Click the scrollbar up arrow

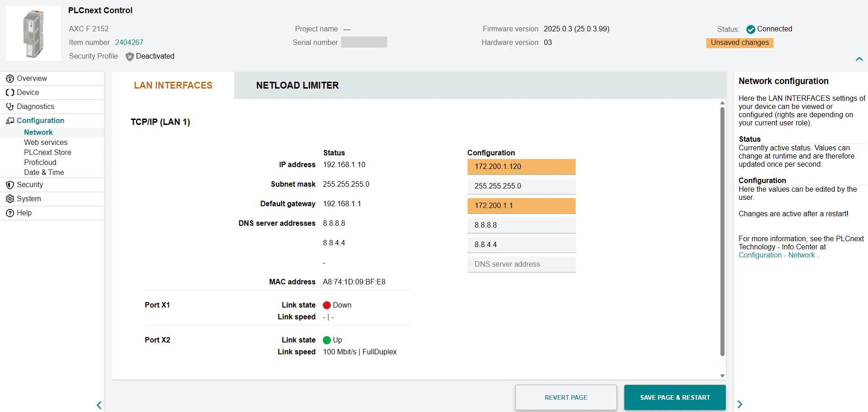(x=722, y=103)
